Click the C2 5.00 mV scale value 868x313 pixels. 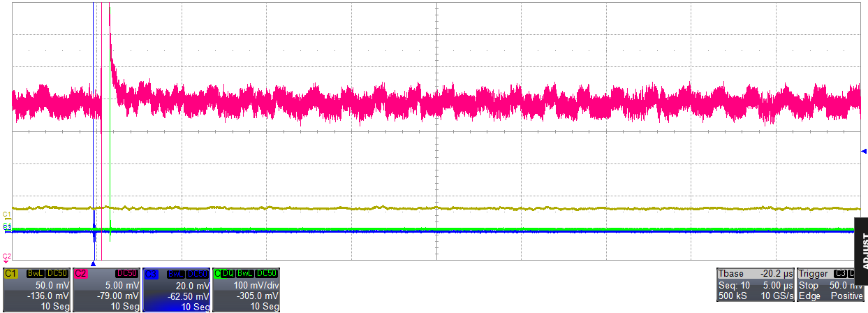coord(122,286)
